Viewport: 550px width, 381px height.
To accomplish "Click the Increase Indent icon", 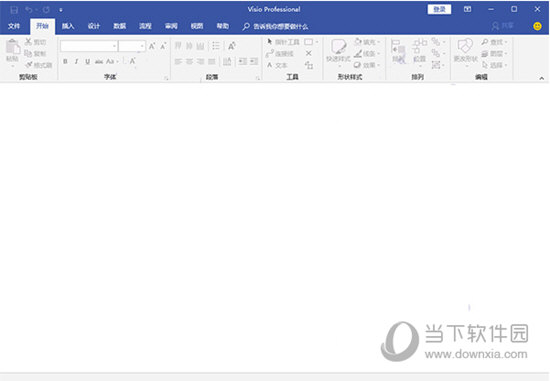I will tap(254, 62).
